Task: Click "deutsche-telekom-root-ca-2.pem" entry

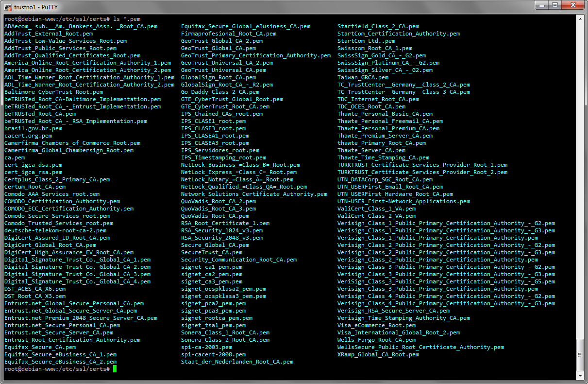Action: click(x=55, y=230)
